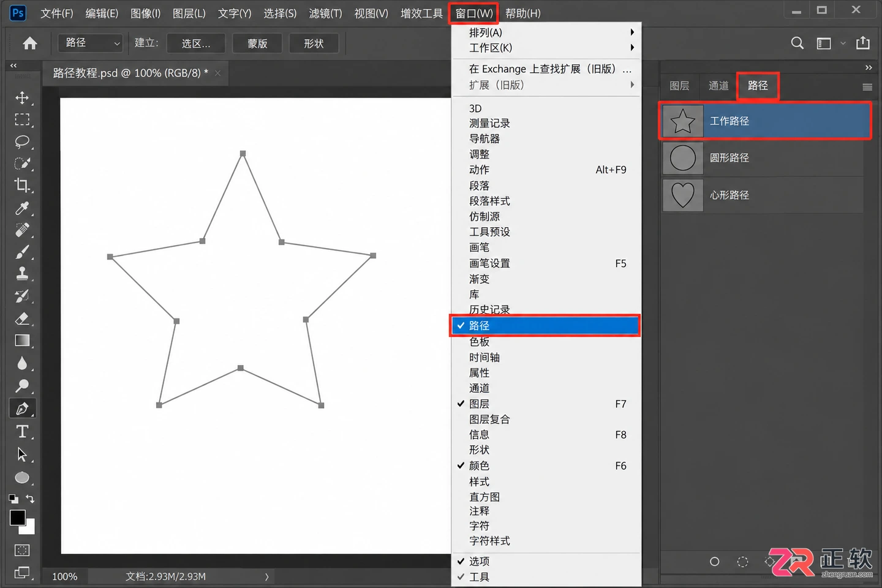Click the Home icon in options bar
This screenshot has height=588, width=882.
pyautogui.click(x=30, y=43)
